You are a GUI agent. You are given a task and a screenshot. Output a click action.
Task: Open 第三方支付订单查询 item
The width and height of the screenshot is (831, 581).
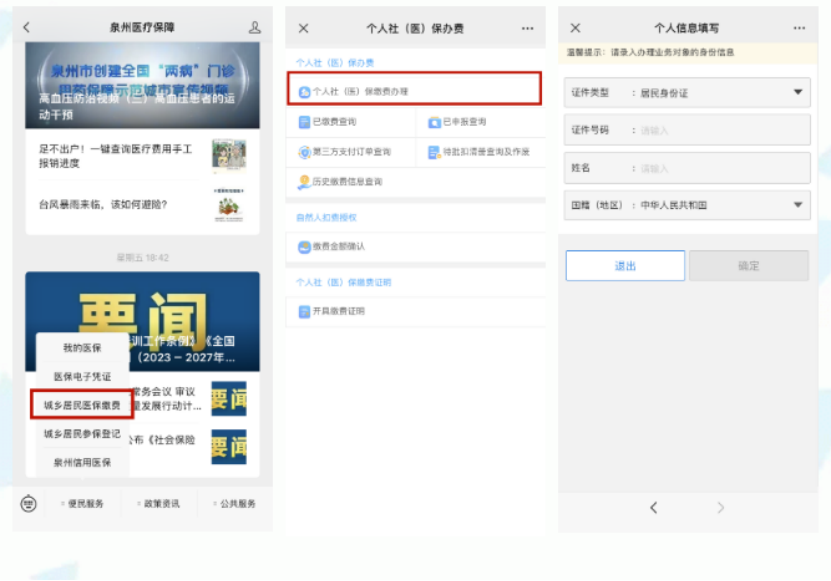coord(350,152)
